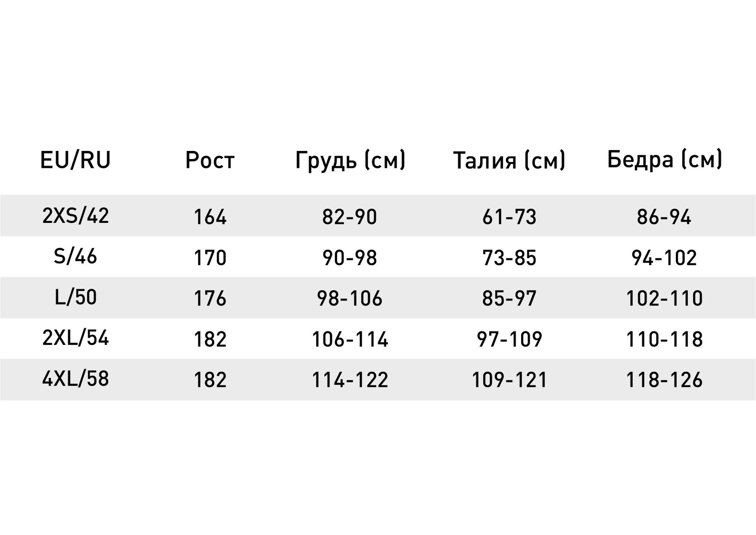Click hips range 110-118
Viewport: 756px width, 535px height.
point(664,339)
